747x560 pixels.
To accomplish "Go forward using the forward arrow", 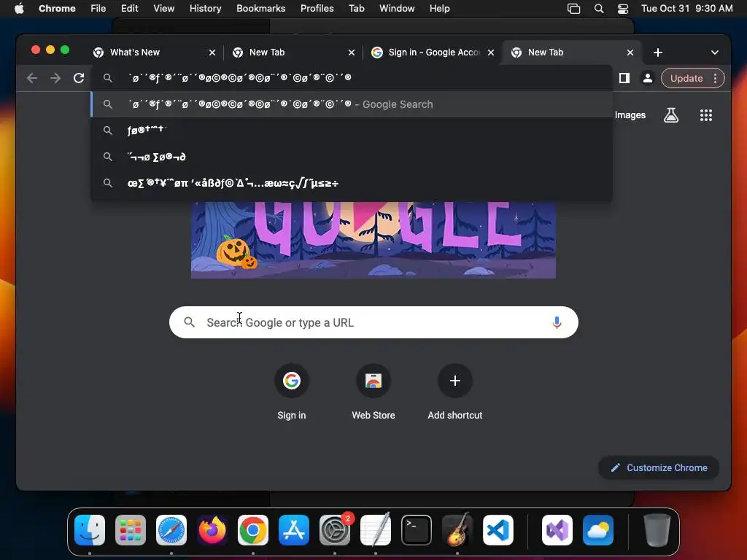I will click(55, 78).
